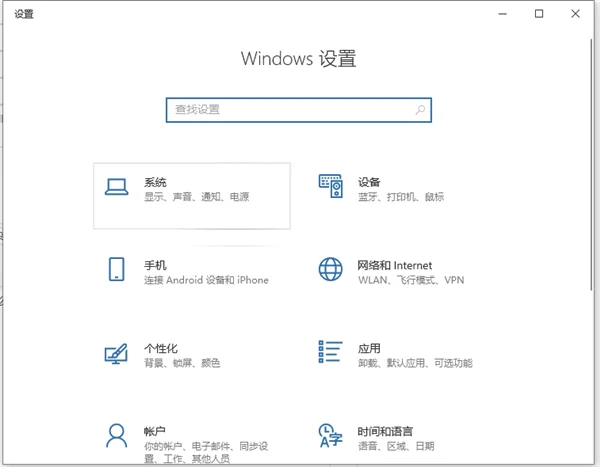Click the vertical scrollbar of Settings window
Viewport: 600px width, 467px height.
pyautogui.click(x=592, y=165)
